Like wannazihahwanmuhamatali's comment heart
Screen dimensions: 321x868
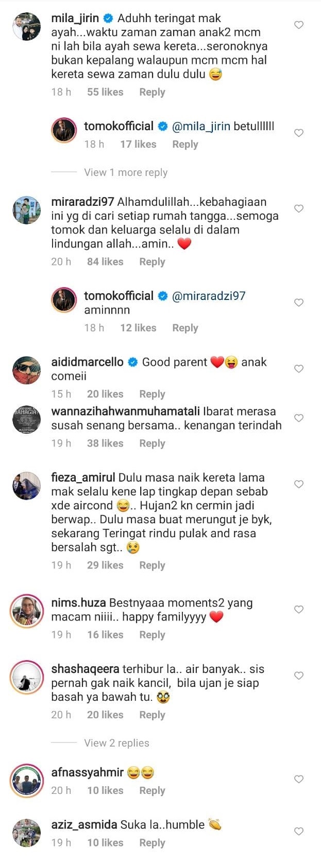coord(299,418)
